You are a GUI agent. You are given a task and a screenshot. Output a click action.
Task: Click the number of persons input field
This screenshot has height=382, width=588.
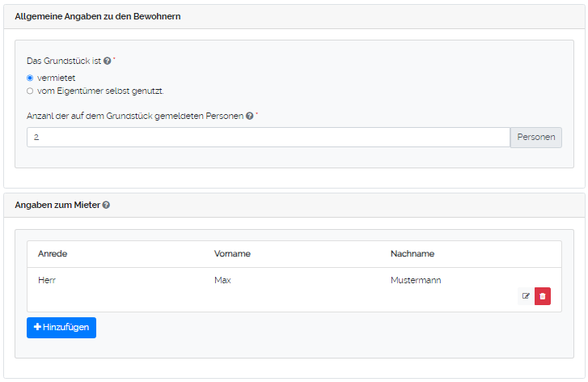(x=267, y=138)
